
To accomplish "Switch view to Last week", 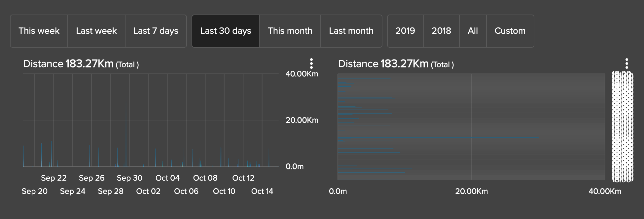I will tap(96, 31).
